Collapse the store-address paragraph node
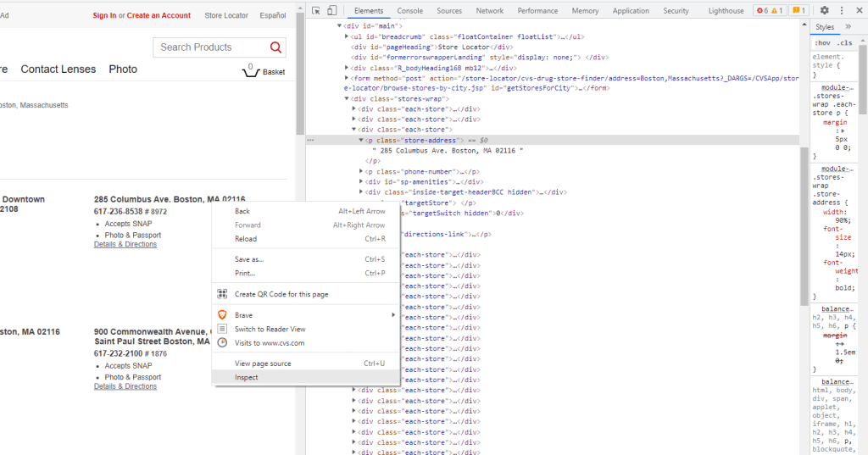The height and width of the screenshot is (455, 868). tap(361, 140)
